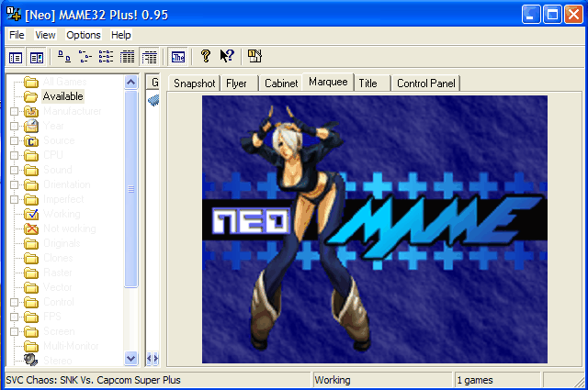
Task: Switch to the Flyer tab
Action: (x=239, y=84)
